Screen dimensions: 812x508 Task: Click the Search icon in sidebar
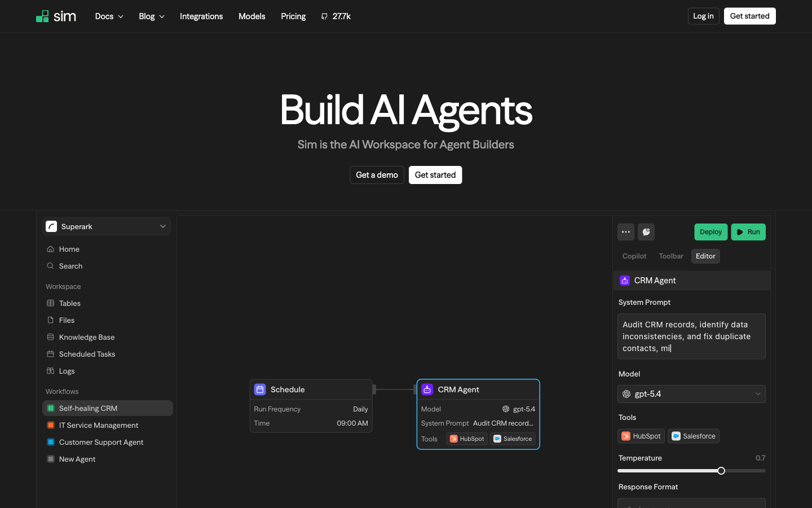pyautogui.click(x=51, y=266)
